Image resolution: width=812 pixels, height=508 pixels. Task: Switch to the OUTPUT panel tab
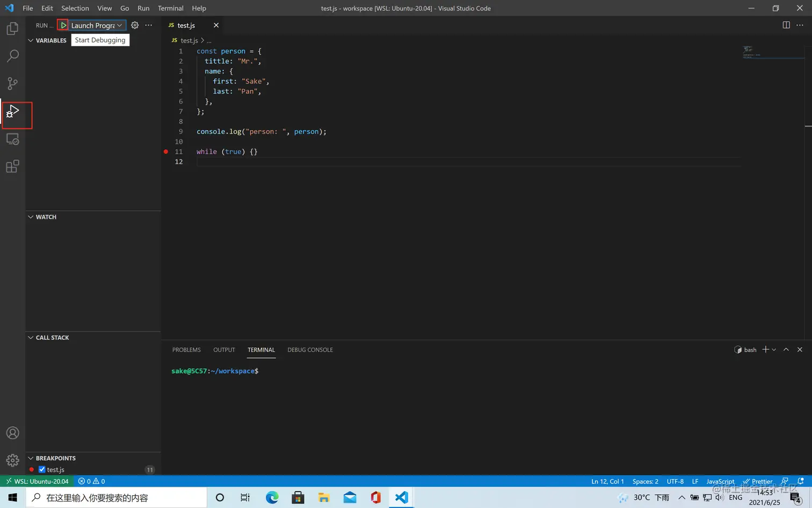coord(224,349)
